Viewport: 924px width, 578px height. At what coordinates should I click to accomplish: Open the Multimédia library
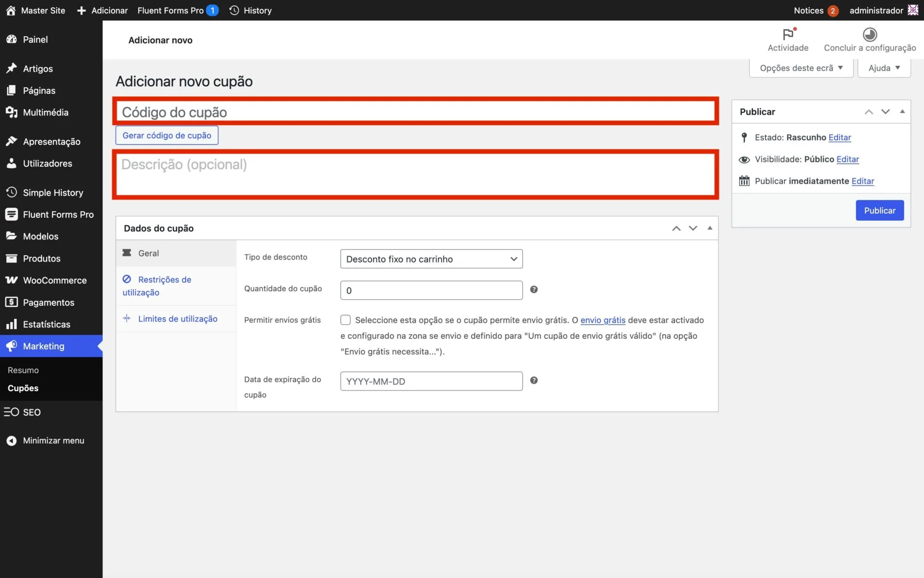45,112
